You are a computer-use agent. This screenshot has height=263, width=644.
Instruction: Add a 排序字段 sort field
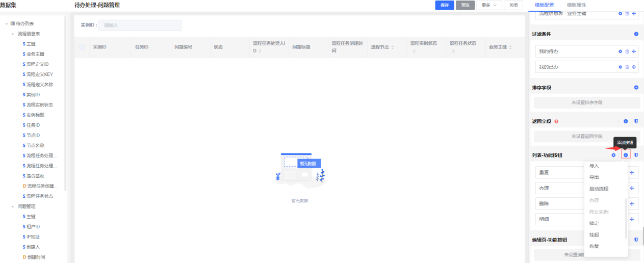tap(636, 88)
